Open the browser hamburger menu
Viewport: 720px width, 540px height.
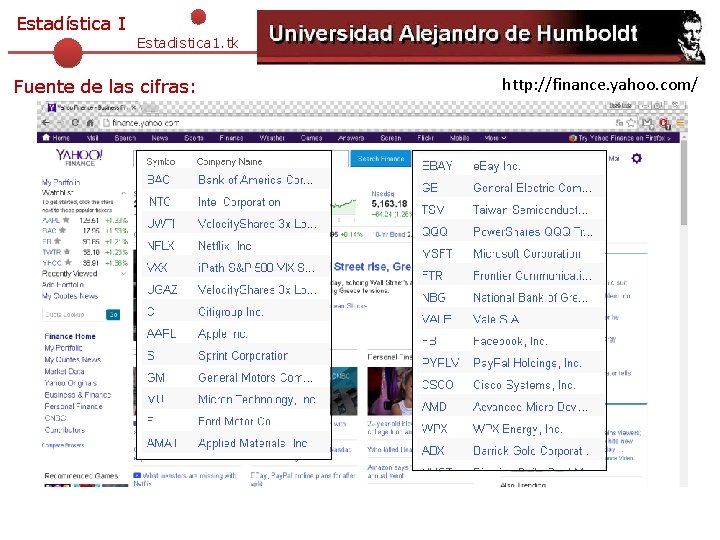pyautogui.click(x=680, y=123)
